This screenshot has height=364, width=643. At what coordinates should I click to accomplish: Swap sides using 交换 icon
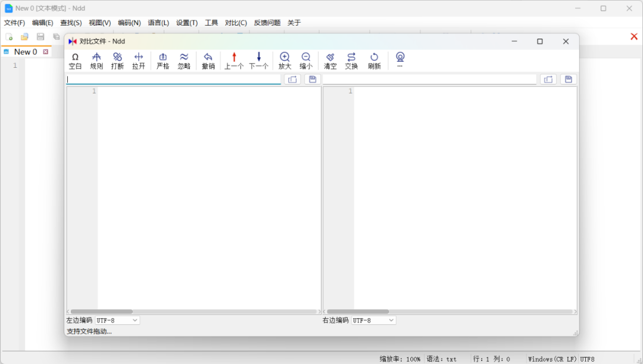[351, 61]
